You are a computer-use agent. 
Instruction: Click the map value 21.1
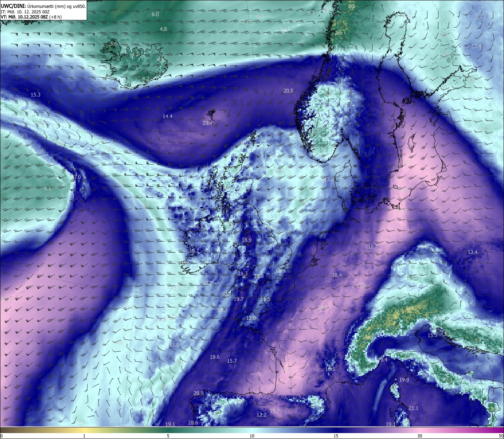coord(413,408)
